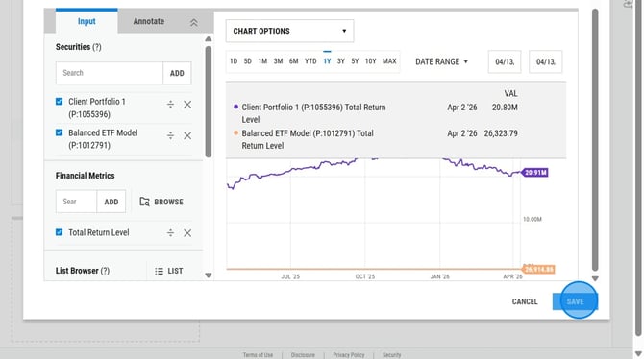Image resolution: width=644 pixels, height=359 pixels.
Task: Open the CHART OPTIONS dropdown
Action: pos(289,31)
